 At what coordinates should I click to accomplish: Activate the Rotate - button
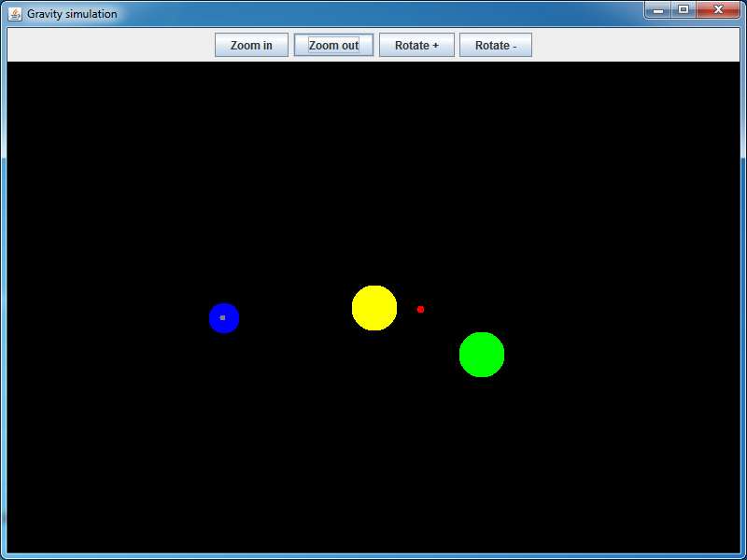pyautogui.click(x=496, y=45)
